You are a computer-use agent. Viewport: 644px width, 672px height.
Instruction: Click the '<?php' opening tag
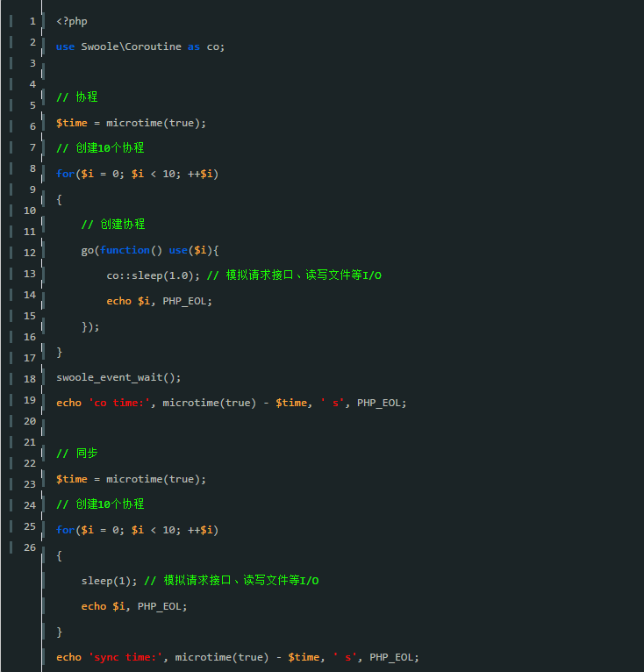click(x=72, y=21)
